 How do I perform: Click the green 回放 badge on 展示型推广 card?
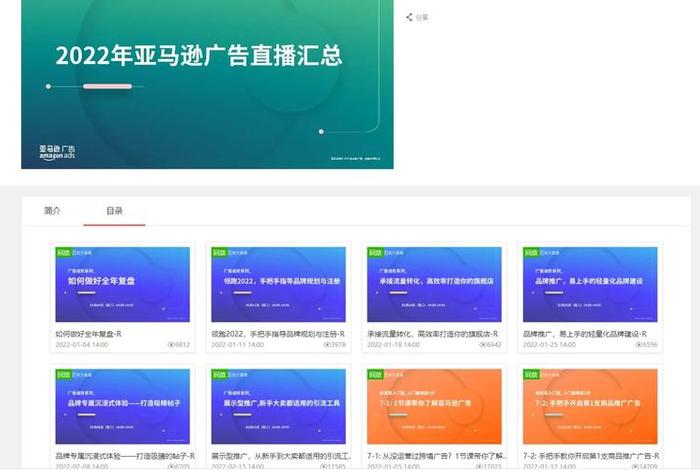(x=219, y=374)
